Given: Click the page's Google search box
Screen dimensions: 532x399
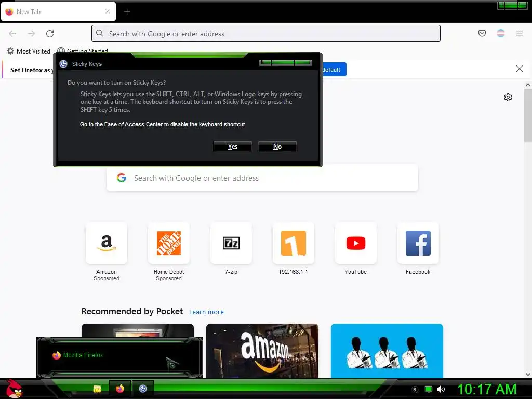Looking at the screenshot, I should [262, 178].
